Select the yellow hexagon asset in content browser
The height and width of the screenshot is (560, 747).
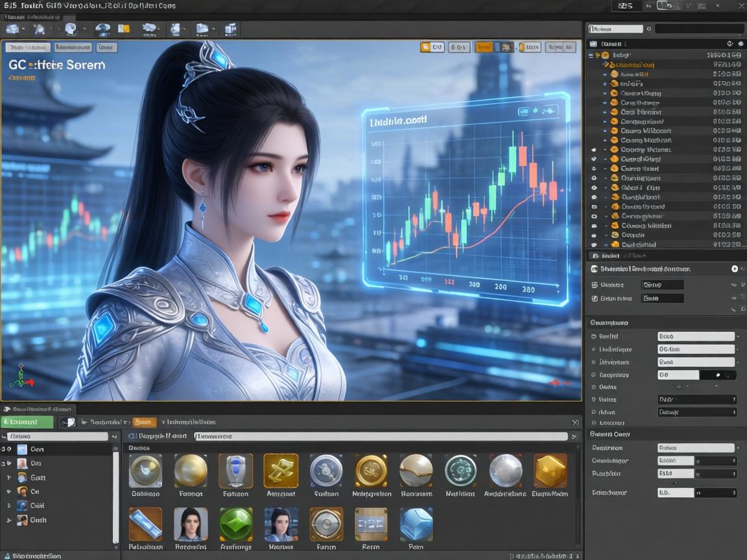coord(550,471)
